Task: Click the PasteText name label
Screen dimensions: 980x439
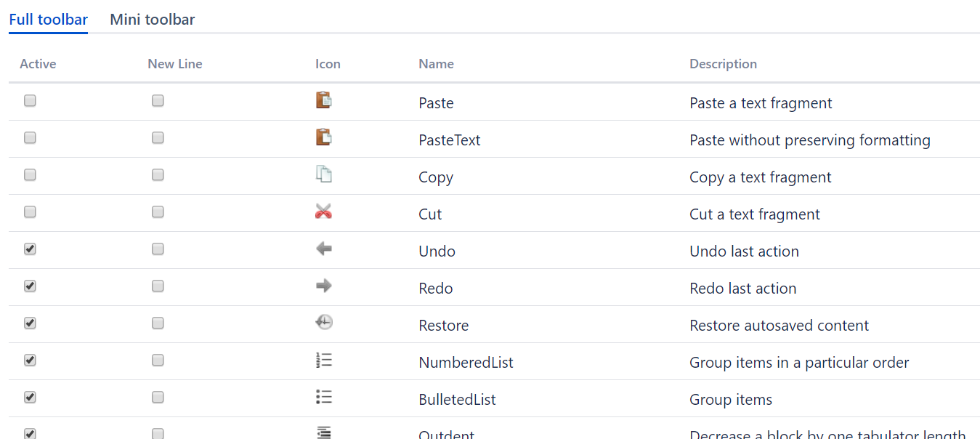Action: tap(450, 140)
